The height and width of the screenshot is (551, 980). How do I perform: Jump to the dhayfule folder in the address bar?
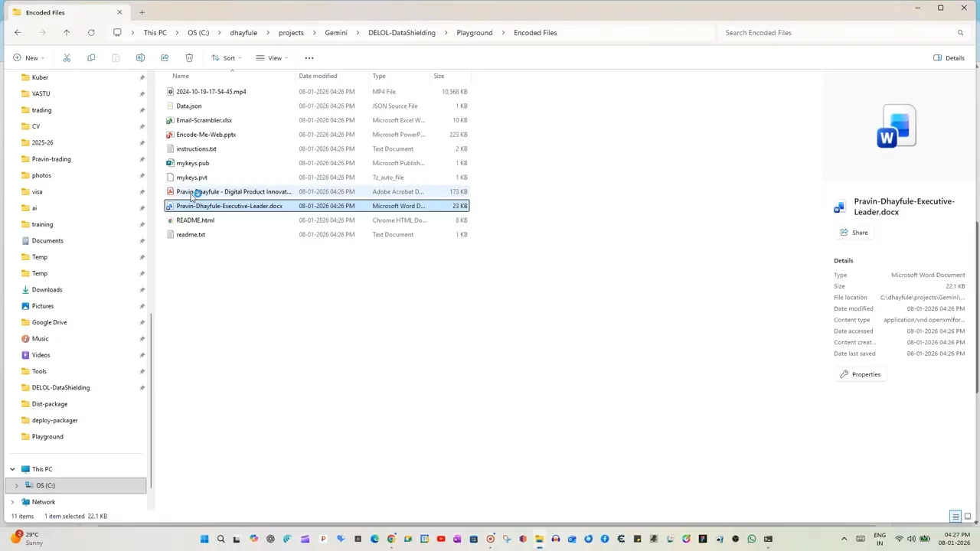(243, 33)
